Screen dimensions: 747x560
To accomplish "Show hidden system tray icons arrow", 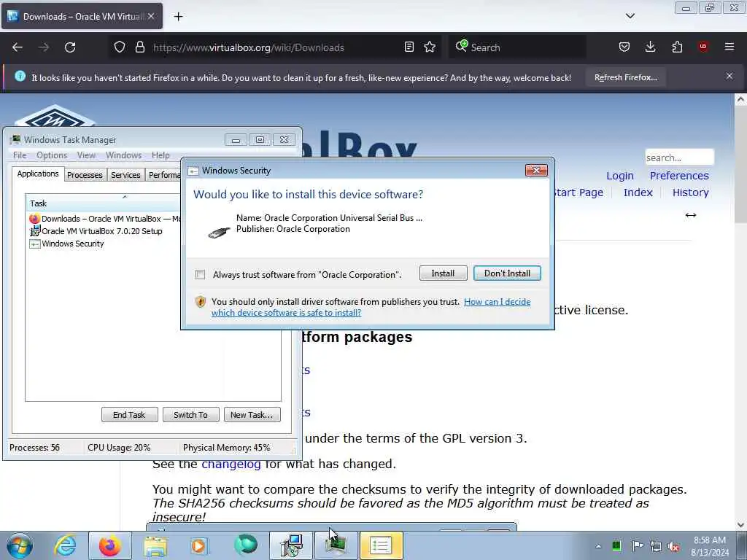I will click(x=598, y=546).
